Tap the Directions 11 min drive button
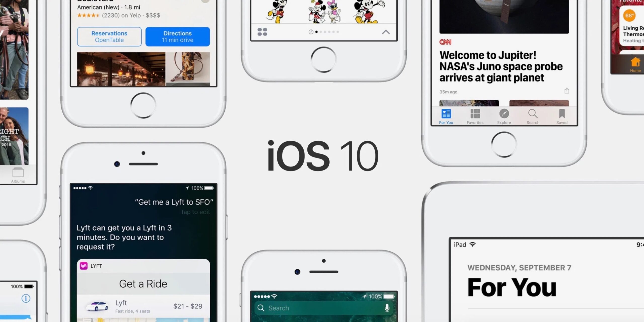The width and height of the screenshot is (644, 322). 178,36
